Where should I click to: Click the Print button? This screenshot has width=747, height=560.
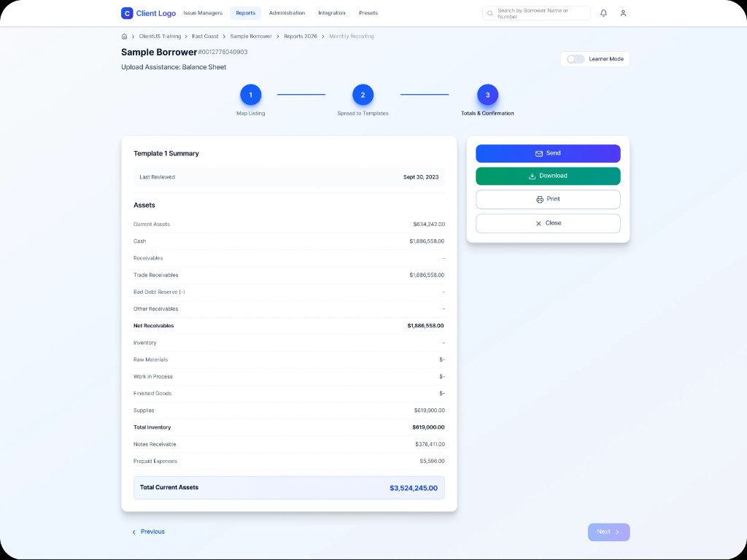tap(548, 200)
